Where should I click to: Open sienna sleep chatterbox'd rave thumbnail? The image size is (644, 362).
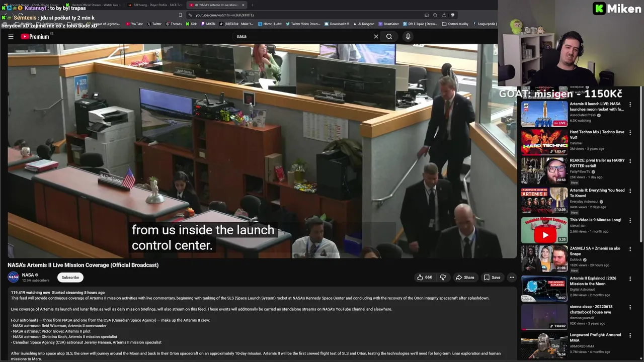click(x=544, y=317)
